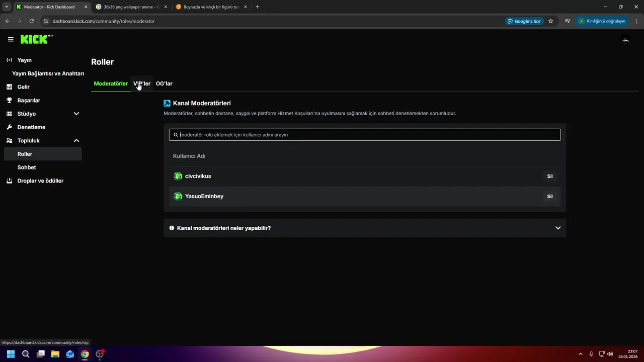
Task: Click the Gelir chart icon
Action: point(9,87)
